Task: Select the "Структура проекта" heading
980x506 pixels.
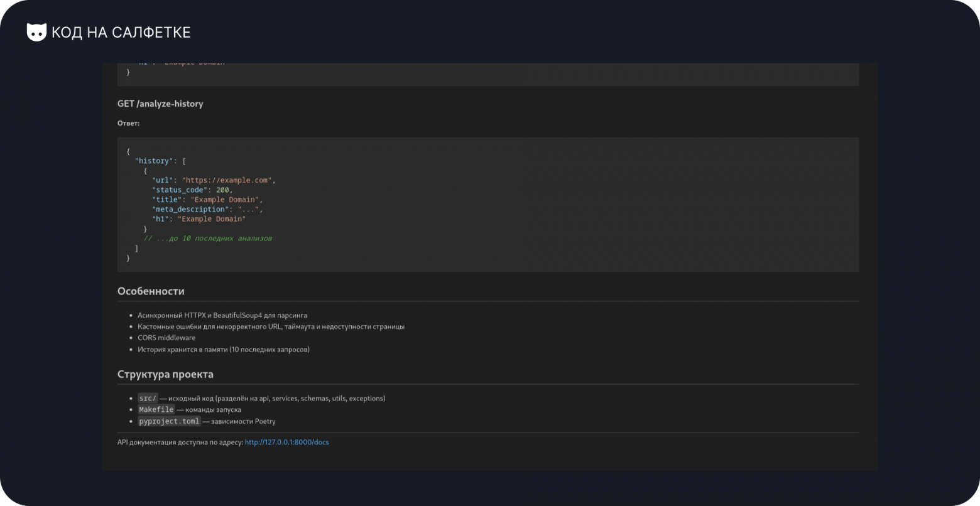Action: point(165,374)
